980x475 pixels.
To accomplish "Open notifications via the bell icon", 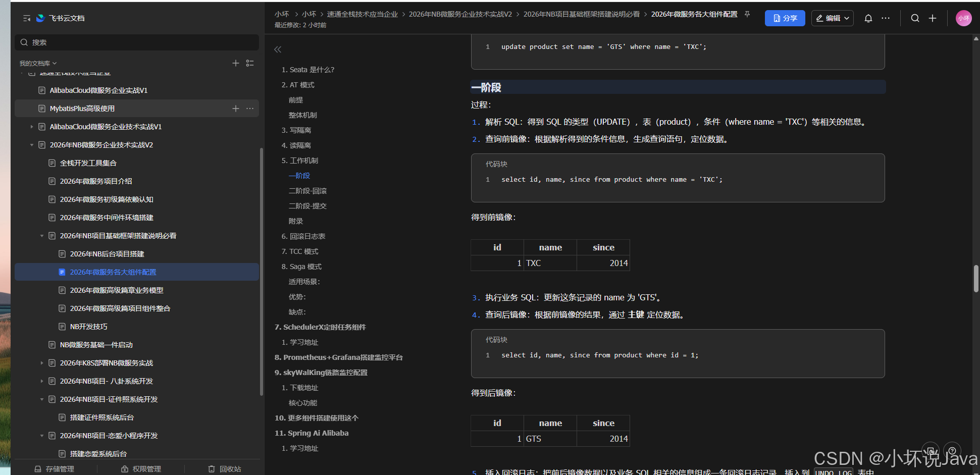I will (x=868, y=18).
